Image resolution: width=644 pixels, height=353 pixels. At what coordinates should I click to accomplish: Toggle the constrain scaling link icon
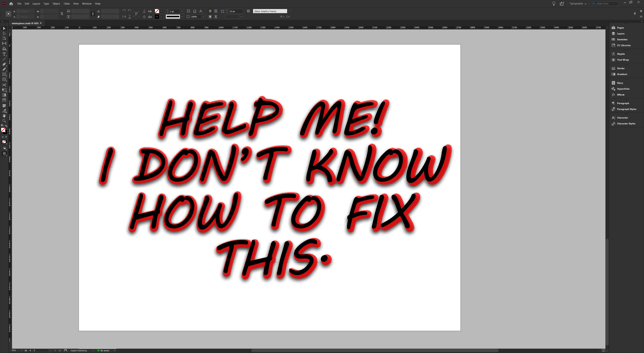pos(93,14)
